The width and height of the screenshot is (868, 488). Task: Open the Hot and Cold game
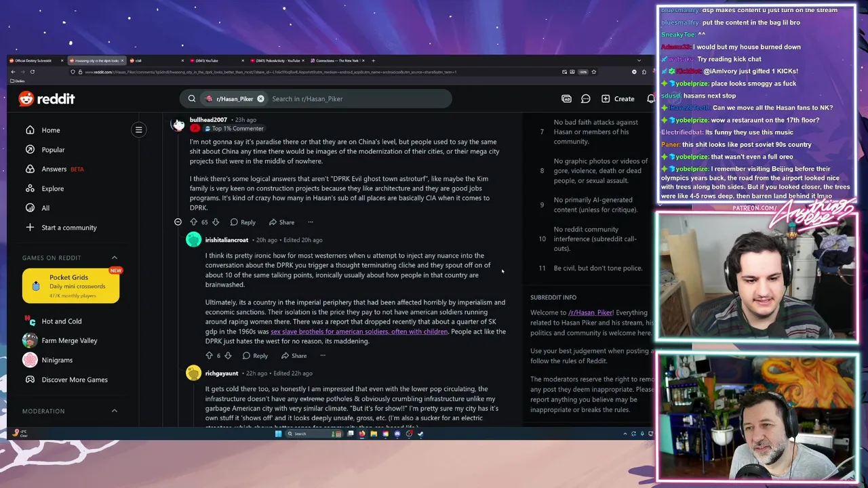pyautogui.click(x=61, y=321)
